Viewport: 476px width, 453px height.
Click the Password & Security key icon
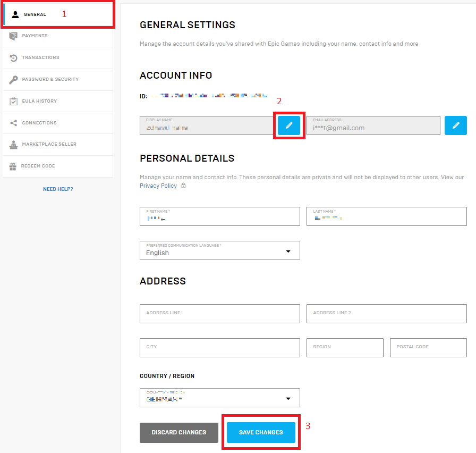14,79
